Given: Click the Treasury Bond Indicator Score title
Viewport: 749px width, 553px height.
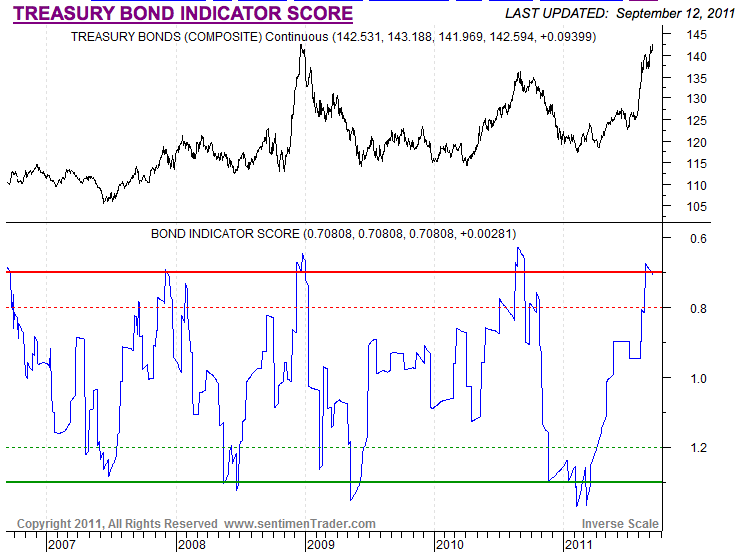Looking at the screenshot, I should [x=182, y=13].
